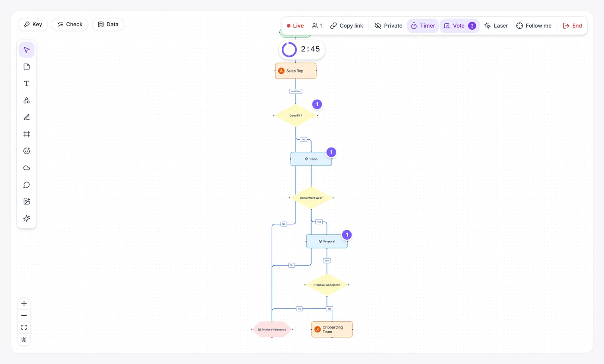Click the fit-to-screen icon
Viewport: 604px width, 364px height.
(24, 328)
